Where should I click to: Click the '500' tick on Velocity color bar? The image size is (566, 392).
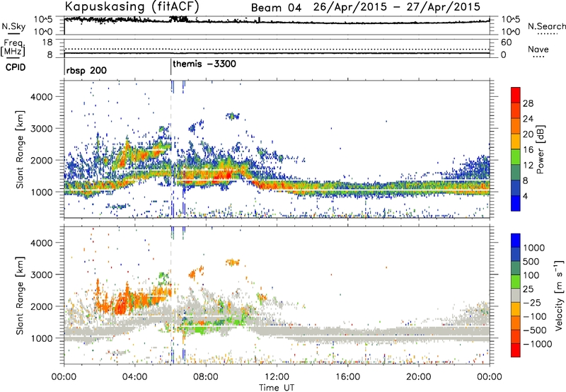coord(531,261)
